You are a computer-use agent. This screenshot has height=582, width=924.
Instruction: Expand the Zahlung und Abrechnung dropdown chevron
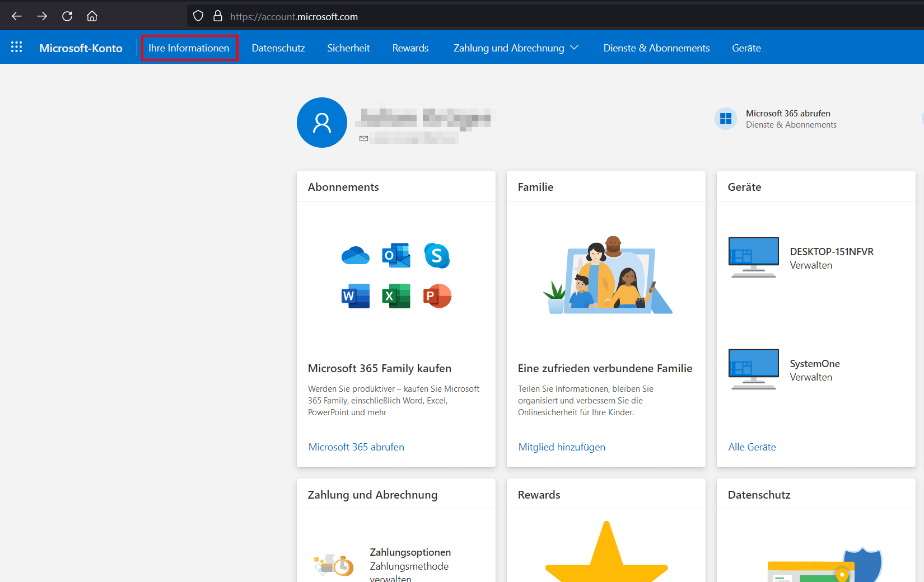pyautogui.click(x=574, y=48)
